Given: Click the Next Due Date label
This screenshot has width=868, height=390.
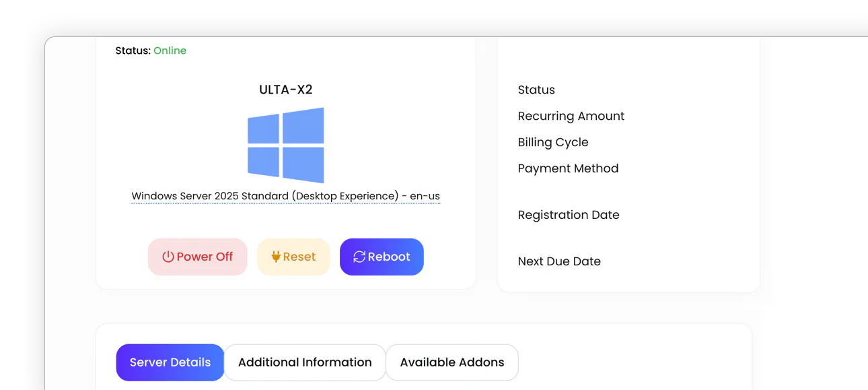Looking at the screenshot, I should pyautogui.click(x=559, y=261).
